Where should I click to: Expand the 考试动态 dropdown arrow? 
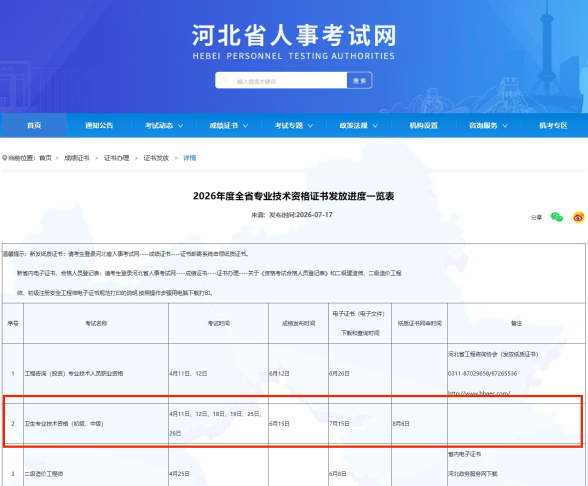point(180,126)
